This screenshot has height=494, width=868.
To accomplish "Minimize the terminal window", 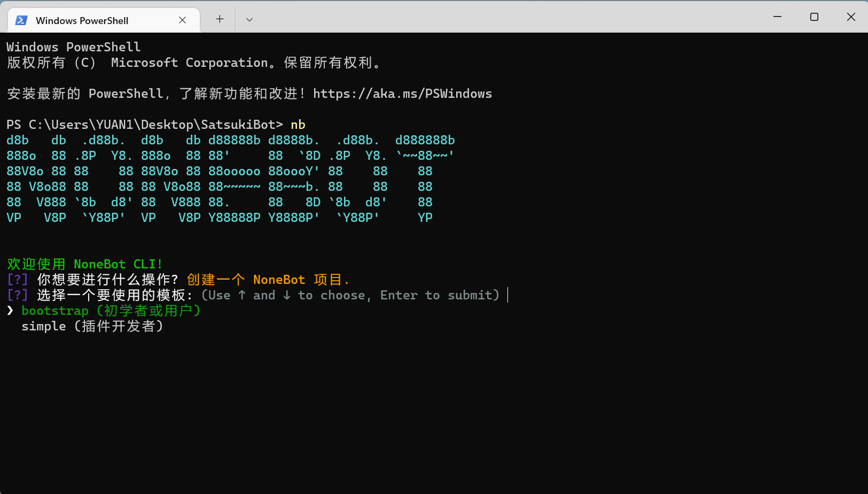I will [x=777, y=17].
